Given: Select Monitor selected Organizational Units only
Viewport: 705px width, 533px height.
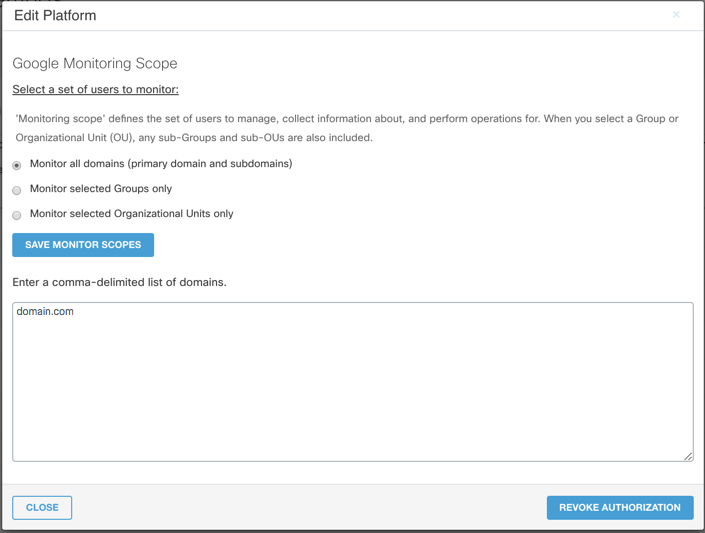Looking at the screenshot, I should pyautogui.click(x=17, y=215).
